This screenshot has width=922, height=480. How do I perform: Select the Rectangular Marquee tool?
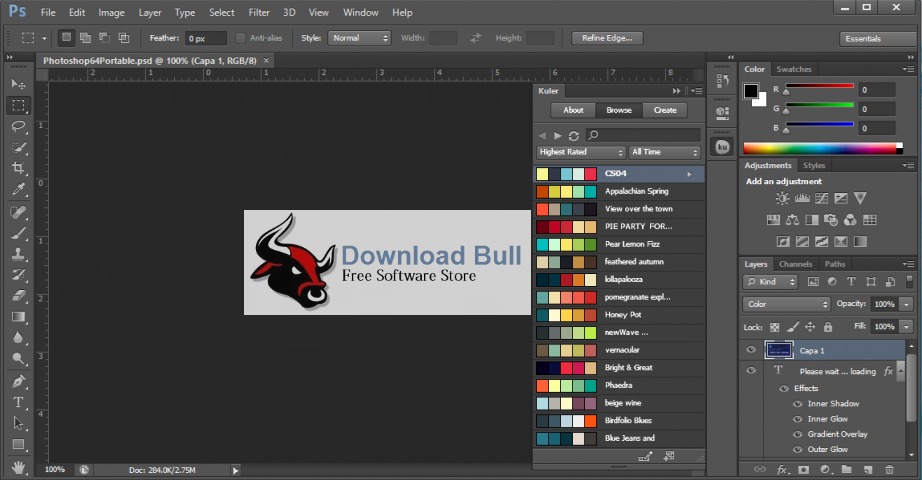[x=18, y=105]
